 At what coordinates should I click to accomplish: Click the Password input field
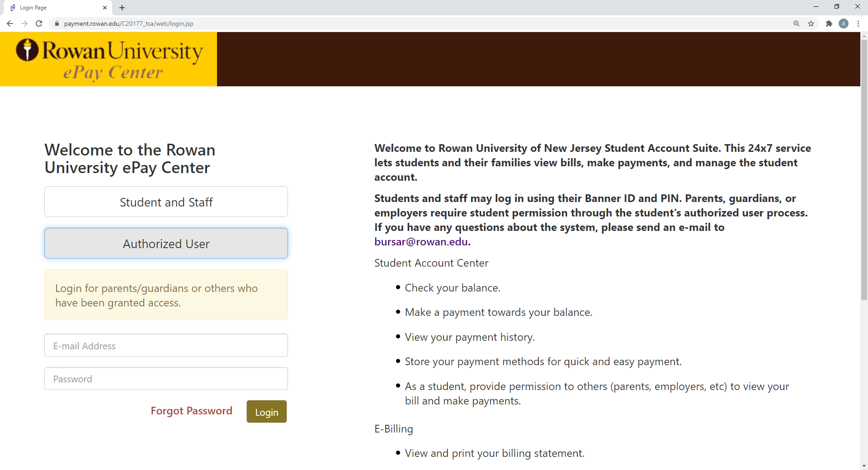click(166, 379)
